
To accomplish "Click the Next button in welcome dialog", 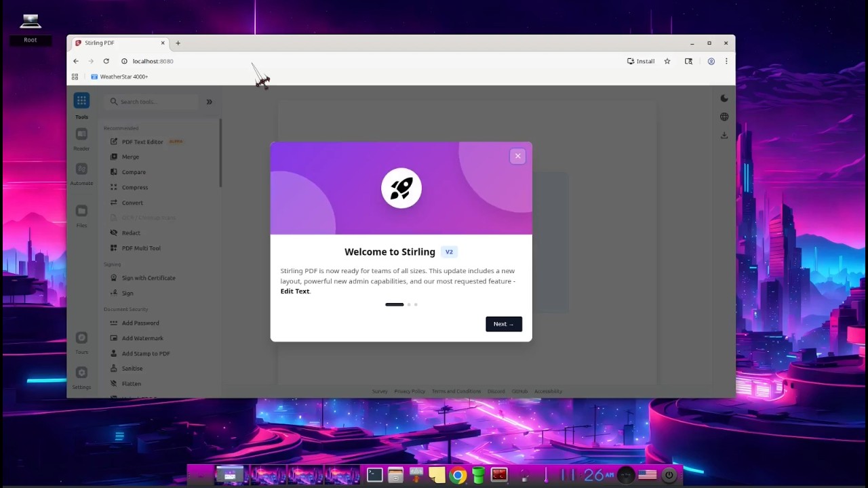I will tap(504, 324).
